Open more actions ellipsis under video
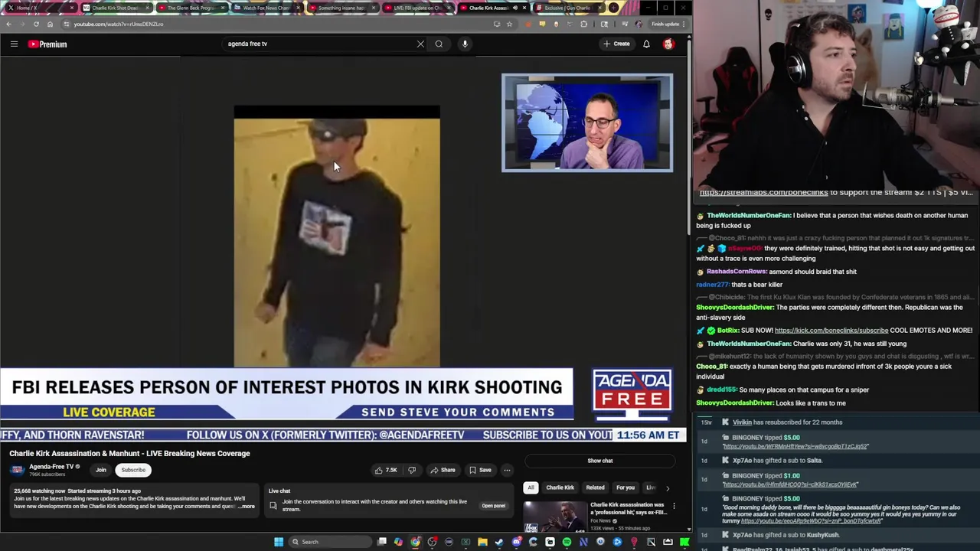 (507, 470)
